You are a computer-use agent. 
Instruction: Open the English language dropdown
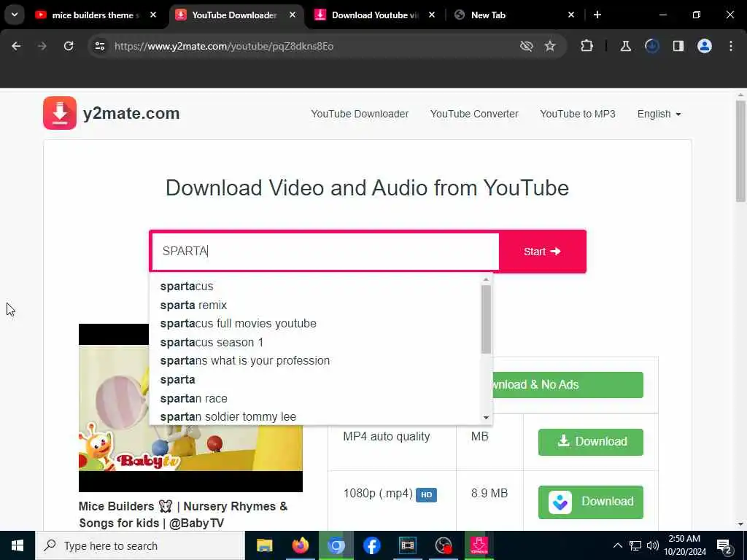[659, 114]
